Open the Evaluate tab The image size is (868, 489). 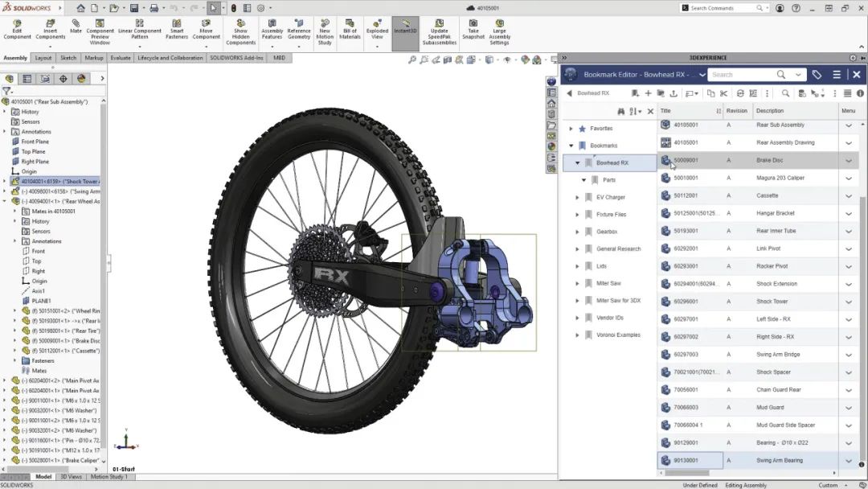(x=120, y=58)
